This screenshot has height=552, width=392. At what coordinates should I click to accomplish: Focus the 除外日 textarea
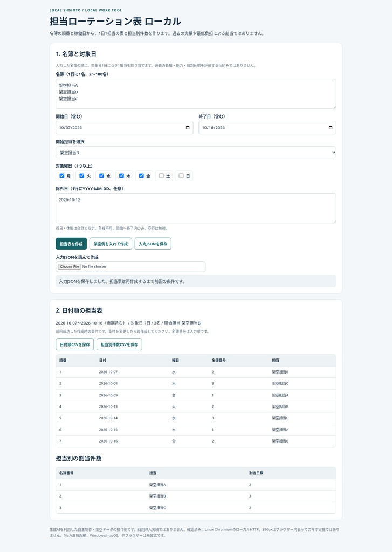click(x=196, y=208)
